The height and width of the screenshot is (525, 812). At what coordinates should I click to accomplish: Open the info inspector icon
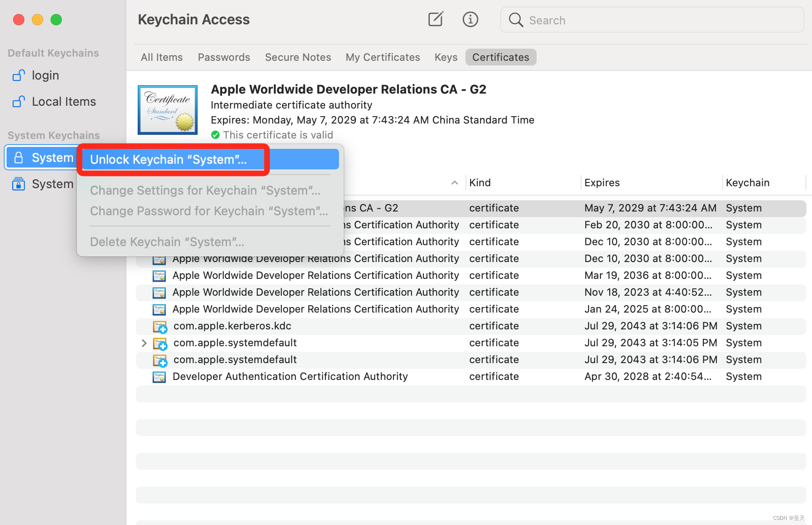470,19
